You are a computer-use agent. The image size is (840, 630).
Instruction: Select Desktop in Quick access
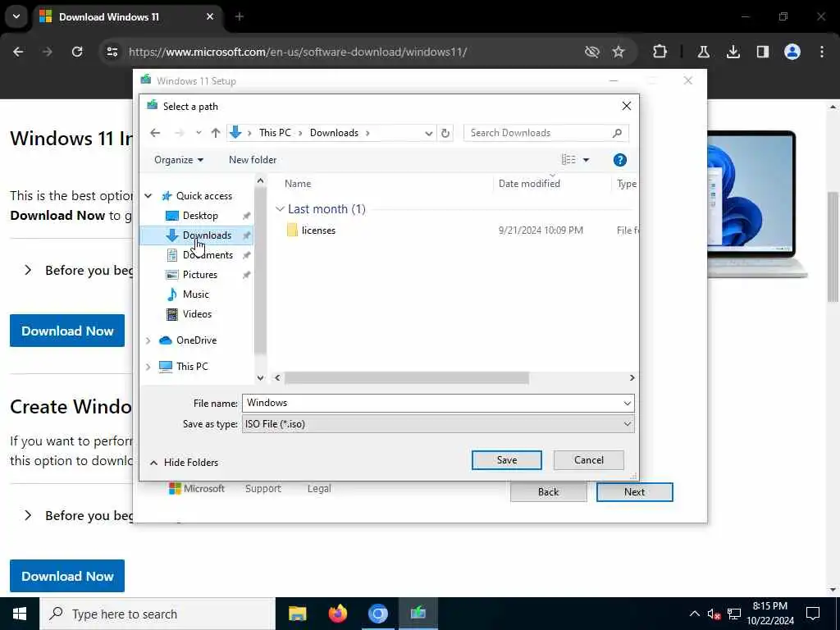200,216
